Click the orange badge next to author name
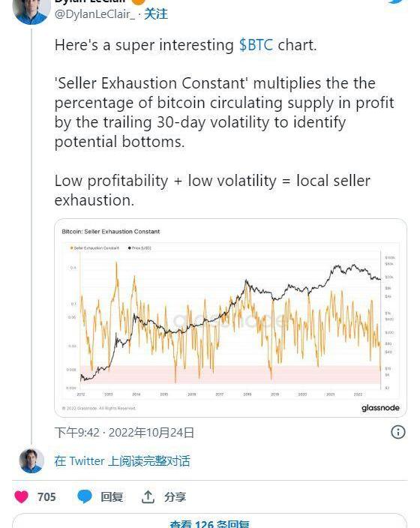Viewport: 420px width, 528px height. pyautogui.click(x=138, y=1)
